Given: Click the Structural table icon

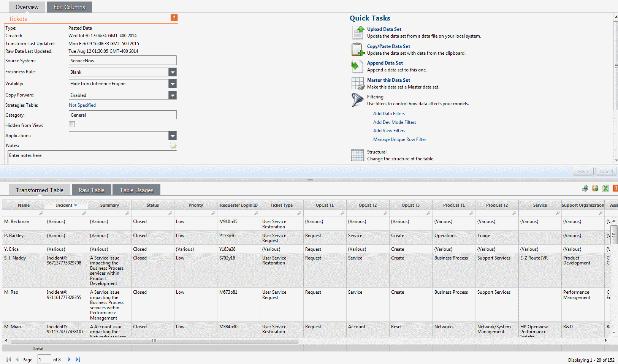Looking at the screenshot, I should click(x=357, y=155).
